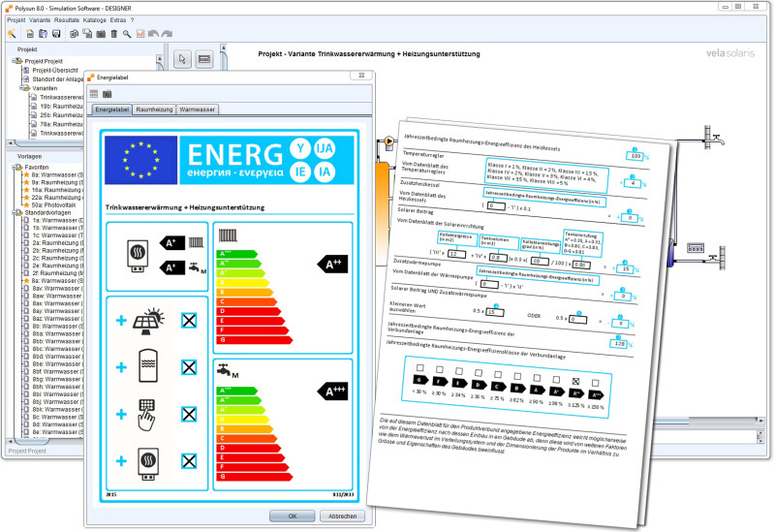Take a screenshot with the main toolbar camera
The height and width of the screenshot is (532, 775).
pyautogui.click(x=101, y=34)
